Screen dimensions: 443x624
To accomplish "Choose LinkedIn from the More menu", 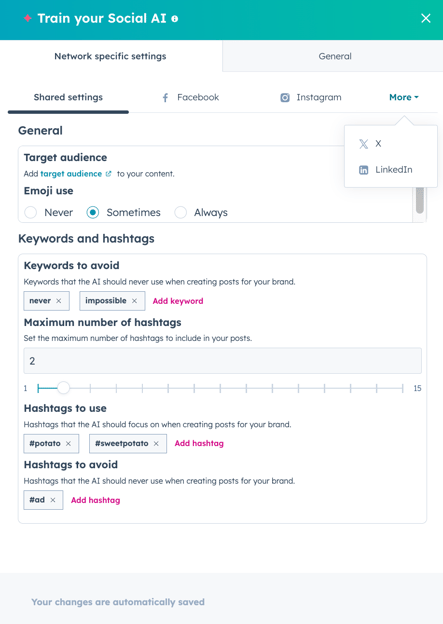I will click(x=385, y=170).
